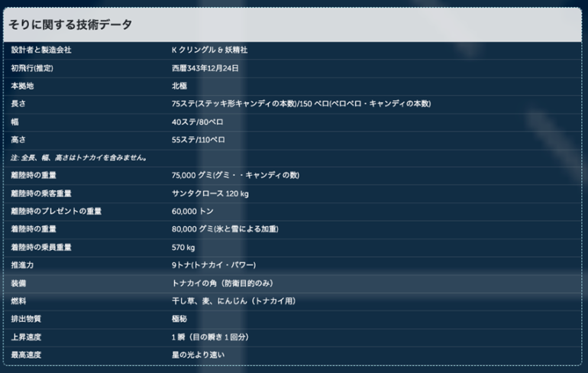Select the 極秘 emissions value

(179, 319)
